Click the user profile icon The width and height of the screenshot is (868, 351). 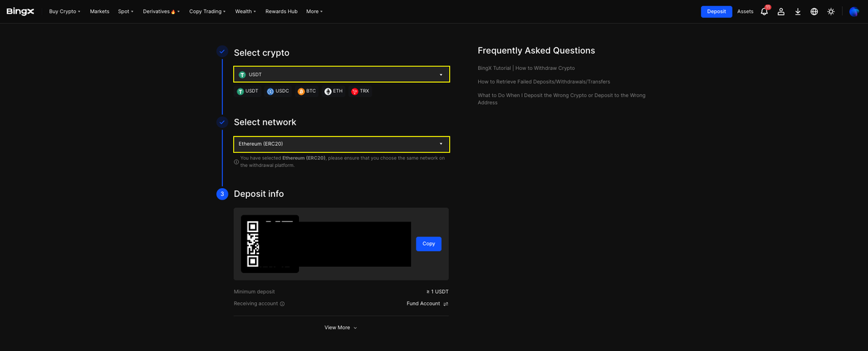click(781, 12)
